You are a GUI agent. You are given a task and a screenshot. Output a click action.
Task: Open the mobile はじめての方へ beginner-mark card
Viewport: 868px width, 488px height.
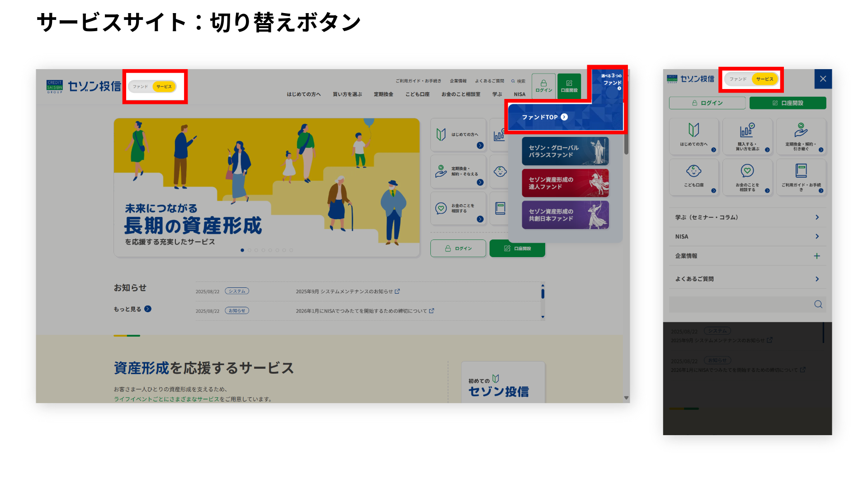pyautogui.click(x=694, y=136)
